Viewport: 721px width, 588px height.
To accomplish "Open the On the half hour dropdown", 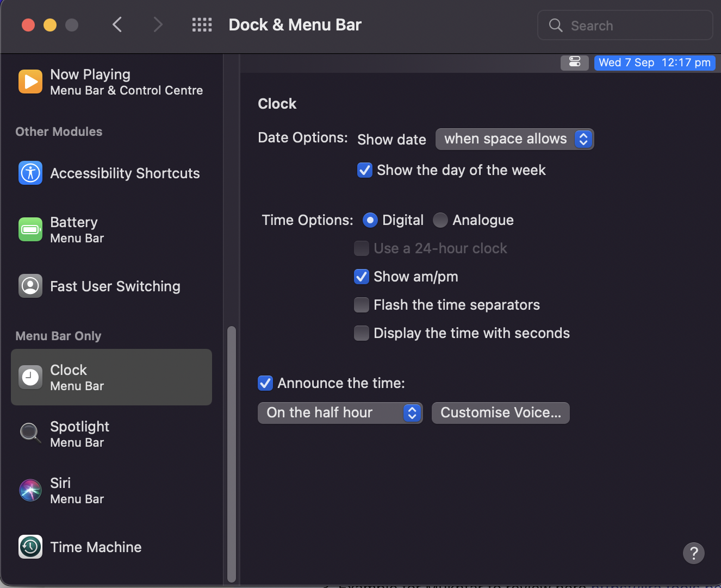I will point(340,413).
